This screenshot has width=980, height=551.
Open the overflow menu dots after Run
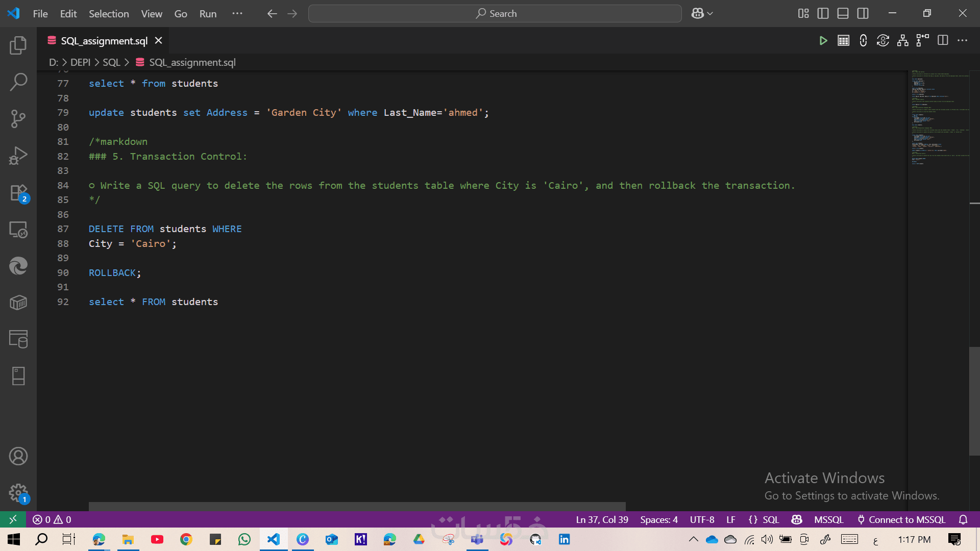[x=237, y=14]
